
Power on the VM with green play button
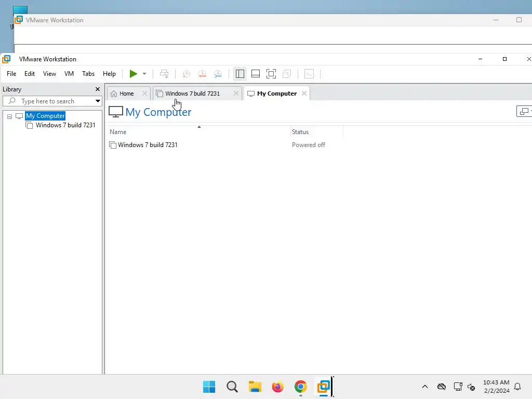[133, 74]
